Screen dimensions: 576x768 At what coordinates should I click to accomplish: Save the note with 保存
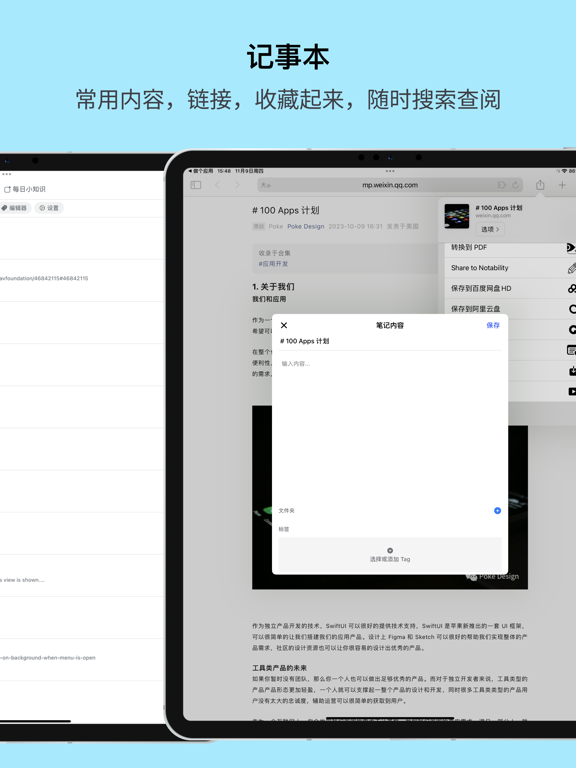493,325
